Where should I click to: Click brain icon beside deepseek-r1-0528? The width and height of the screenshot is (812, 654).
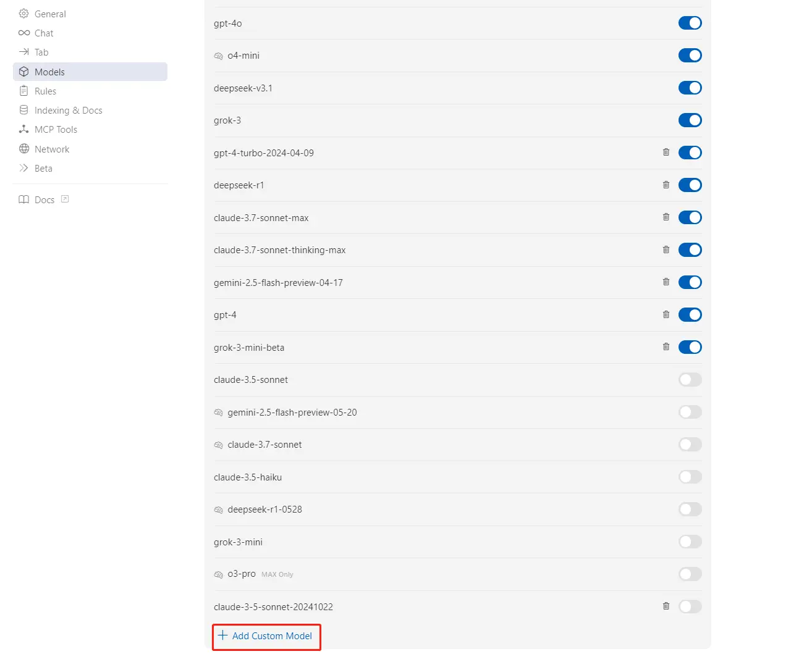218,510
